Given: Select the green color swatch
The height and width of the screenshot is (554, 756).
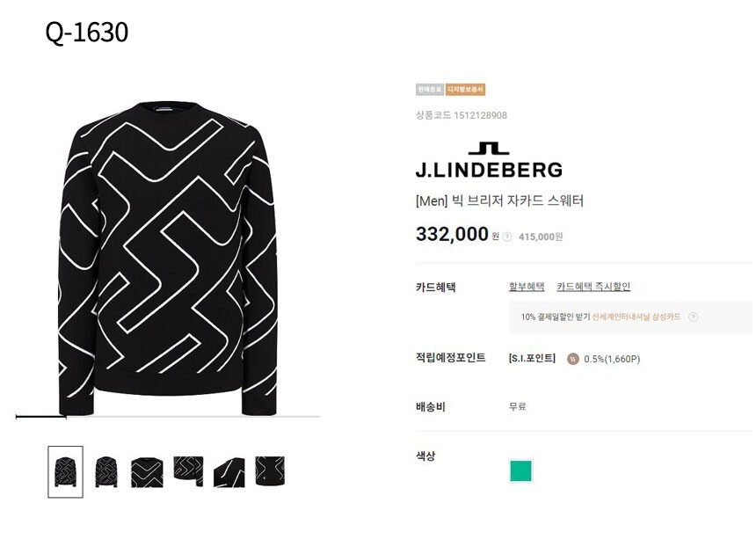Looking at the screenshot, I should pyautogui.click(x=520, y=471).
